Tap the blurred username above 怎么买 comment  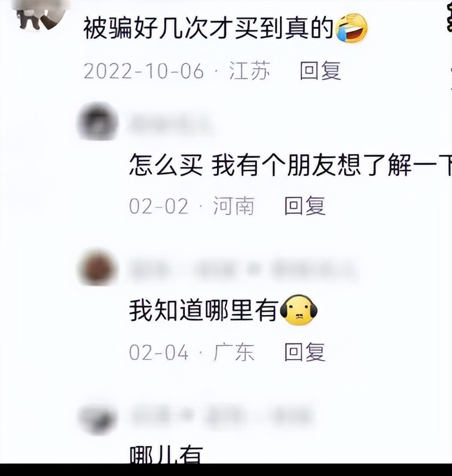pyautogui.click(x=172, y=123)
